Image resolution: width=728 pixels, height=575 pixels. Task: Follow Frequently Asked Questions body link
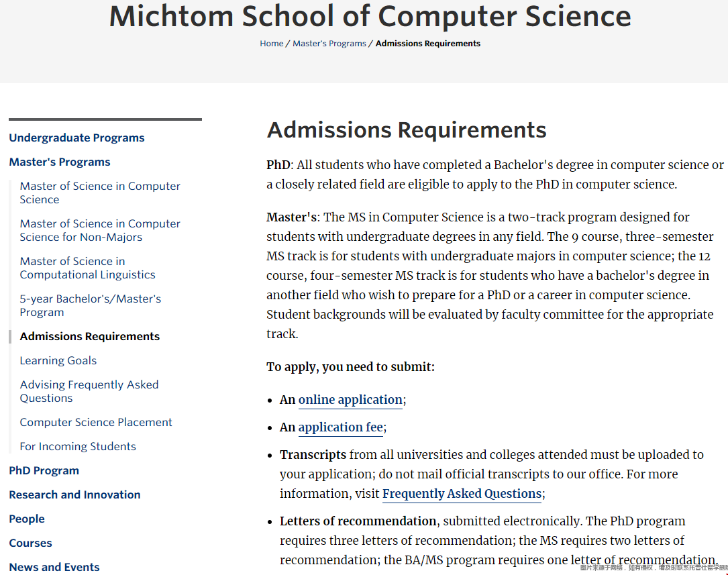coord(462,494)
